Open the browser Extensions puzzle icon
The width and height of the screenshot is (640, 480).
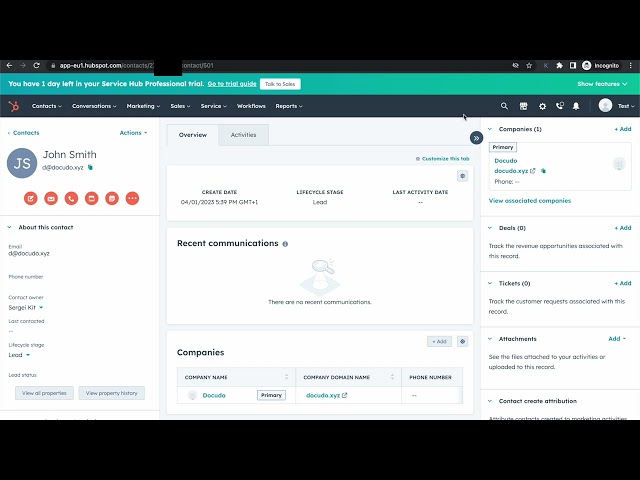coord(559,65)
